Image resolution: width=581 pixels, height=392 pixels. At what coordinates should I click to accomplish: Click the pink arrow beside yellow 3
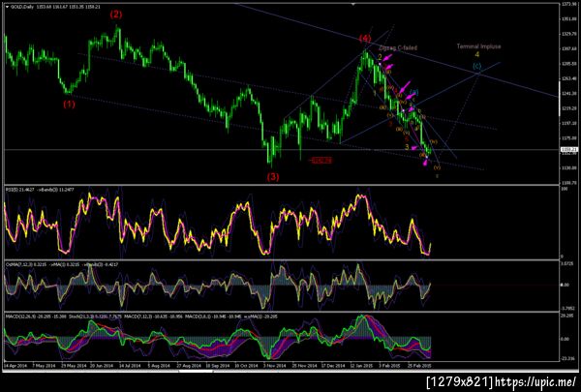[414, 148]
